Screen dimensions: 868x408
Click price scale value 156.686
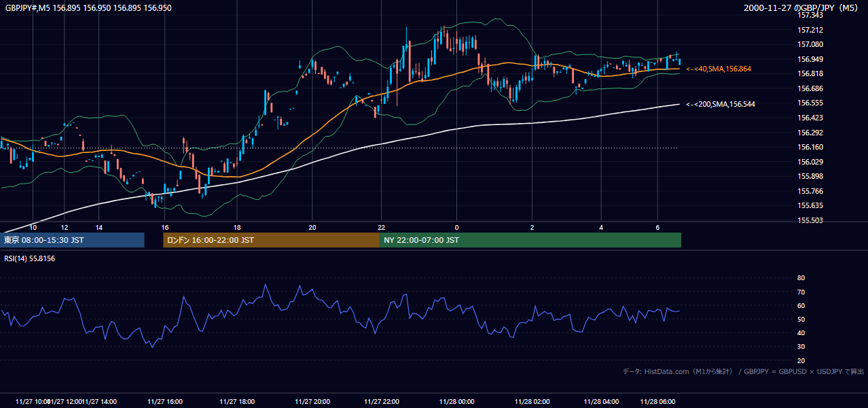pyautogui.click(x=810, y=88)
